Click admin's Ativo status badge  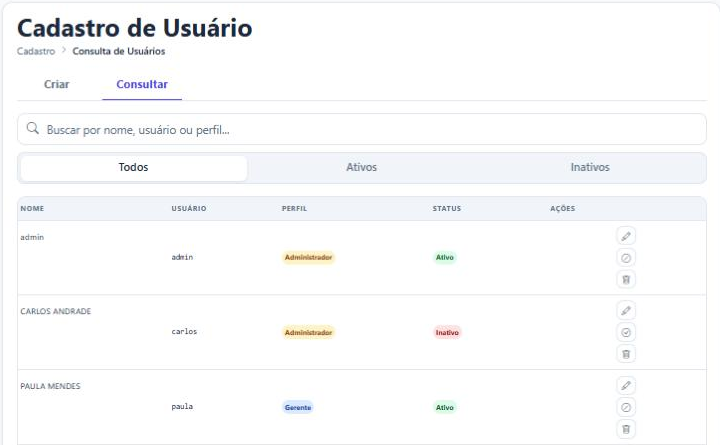[444, 258]
